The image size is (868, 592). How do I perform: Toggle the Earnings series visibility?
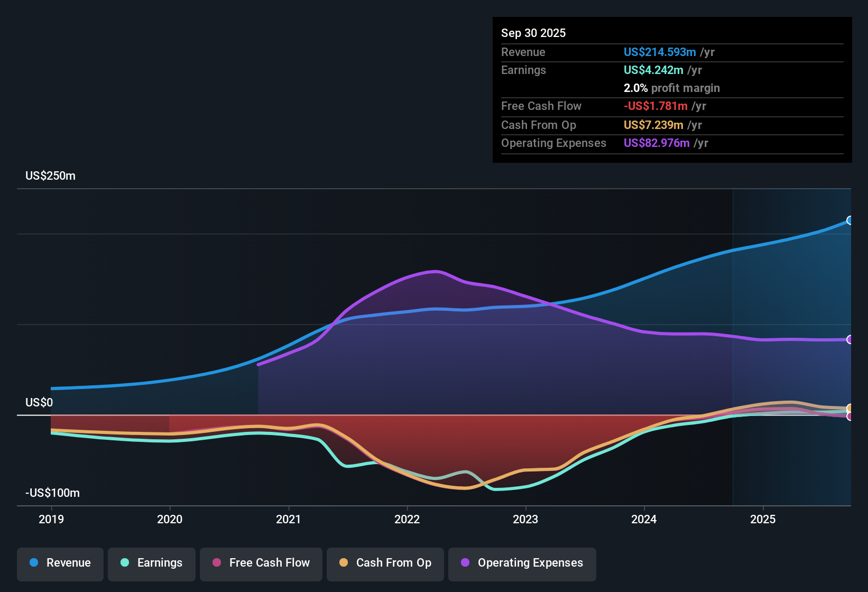pos(151,563)
